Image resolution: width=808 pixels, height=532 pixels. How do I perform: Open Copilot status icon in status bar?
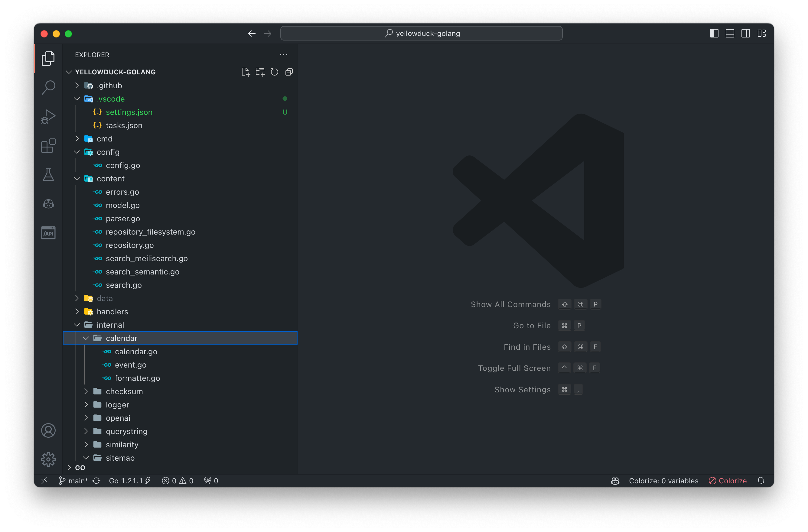click(x=615, y=480)
